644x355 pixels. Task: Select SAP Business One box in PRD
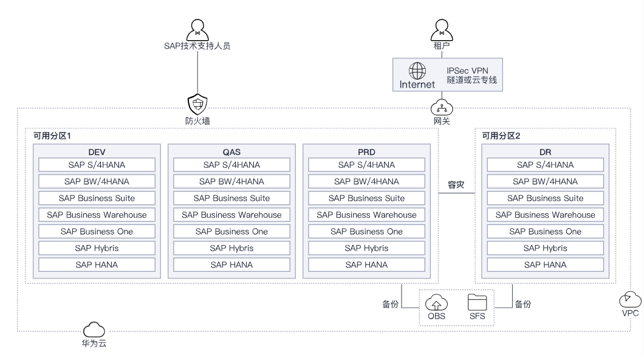coord(366,232)
